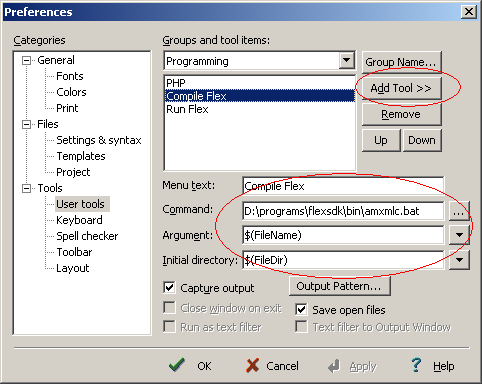482x384 pixels.
Task: Select Project category
Action: tap(73, 172)
